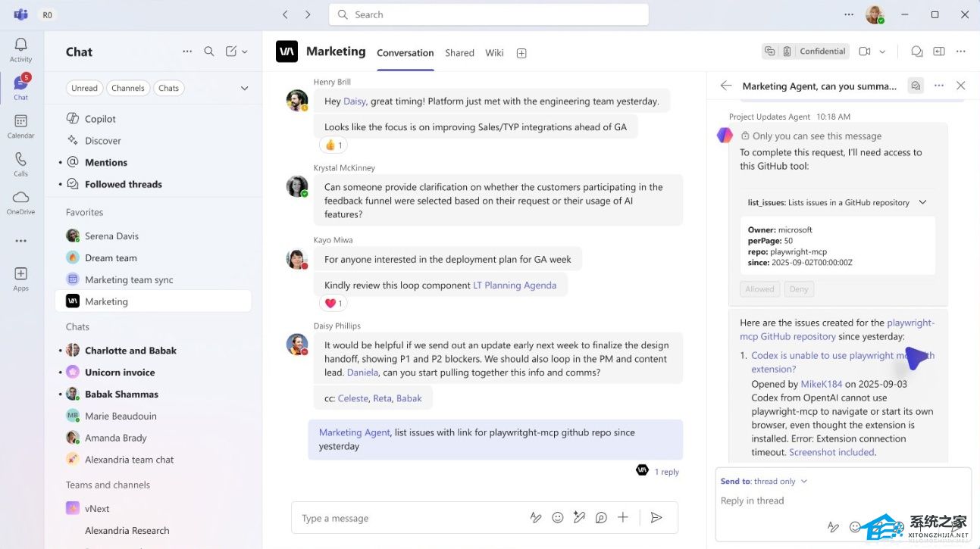Click the plus icon in the message compose box
980x549 pixels.
[x=623, y=518]
